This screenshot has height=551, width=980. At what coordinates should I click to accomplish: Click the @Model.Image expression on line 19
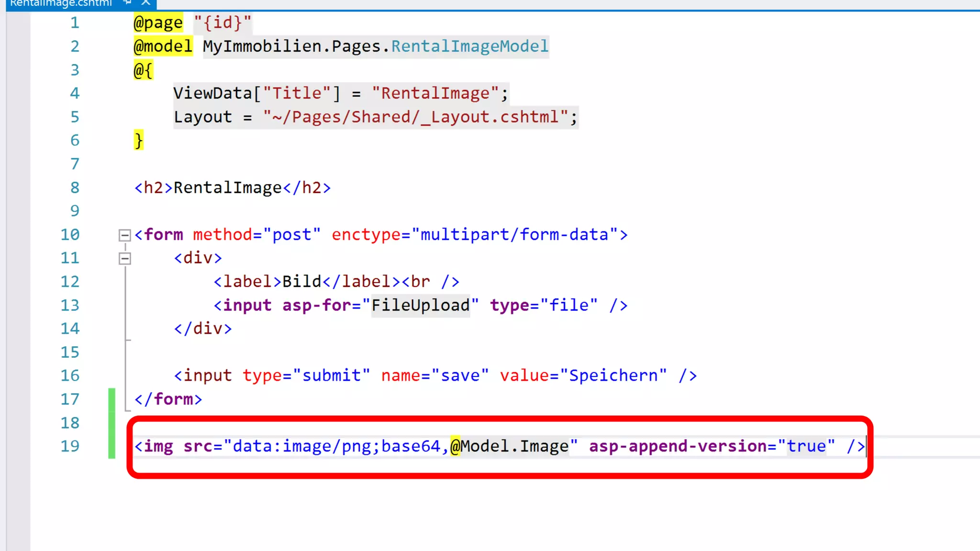tap(509, 446)
